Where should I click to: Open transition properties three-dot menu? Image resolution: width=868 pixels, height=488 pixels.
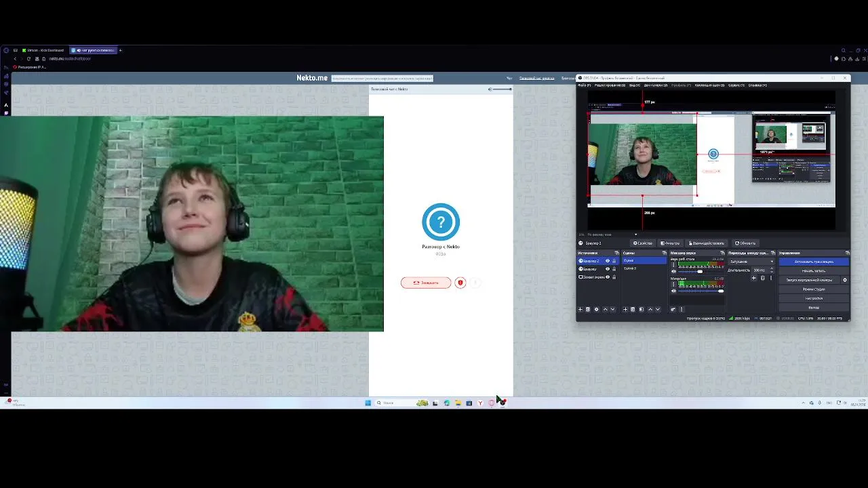point(771,278)
